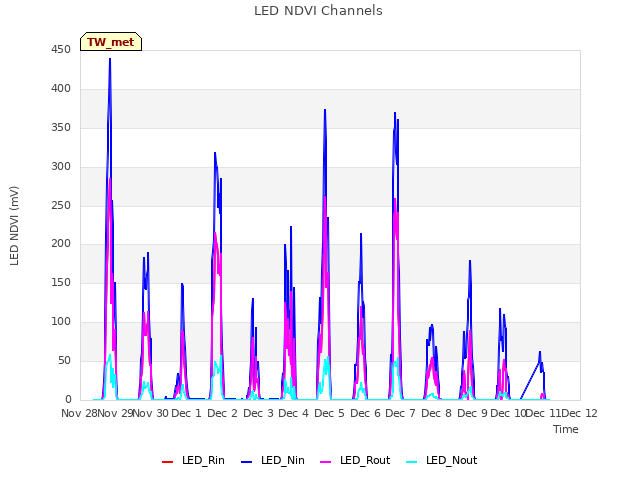Click the 150 y-axis tick label
The image size is (640, 480).
click(61, 282)
